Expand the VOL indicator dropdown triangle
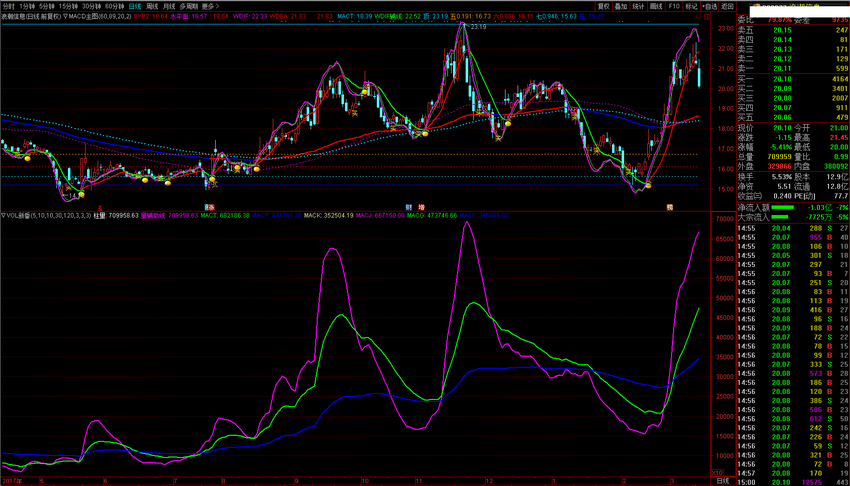Image resolution: width=850 pixels, height=486 pixels. point(3,215)
